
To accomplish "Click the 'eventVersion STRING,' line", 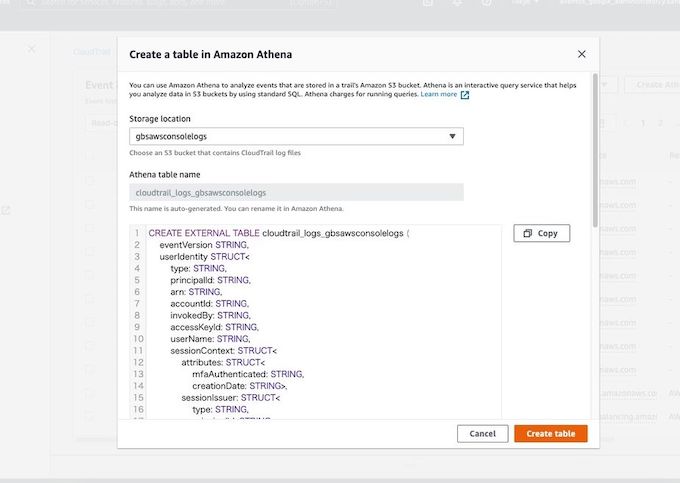I will coord(204,245).
